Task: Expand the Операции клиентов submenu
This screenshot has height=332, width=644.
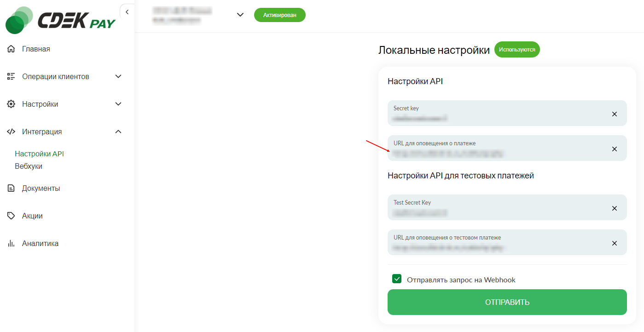Action: (x=118, y=76)
